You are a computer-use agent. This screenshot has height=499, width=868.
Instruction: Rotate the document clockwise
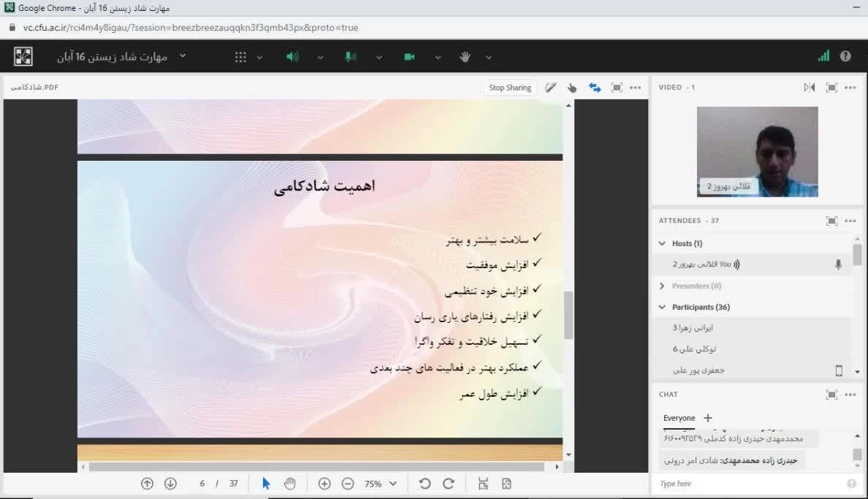[449, 484]
